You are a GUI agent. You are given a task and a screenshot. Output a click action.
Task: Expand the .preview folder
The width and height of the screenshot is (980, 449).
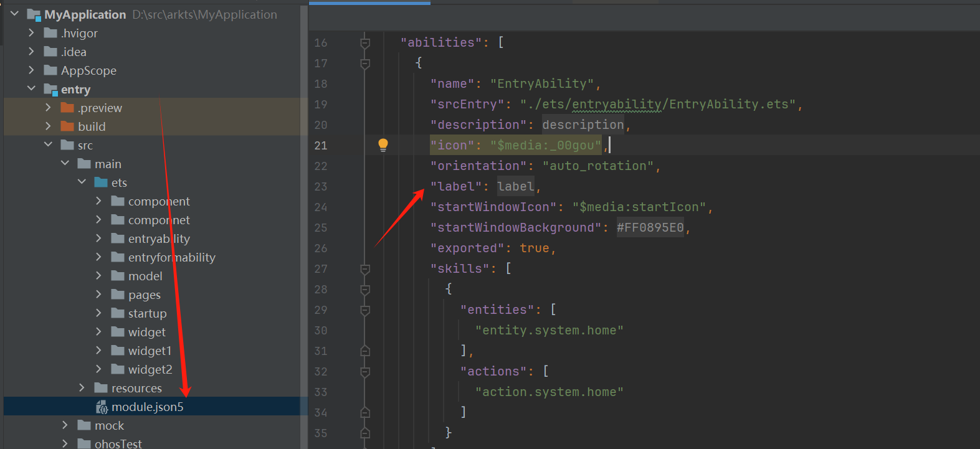[x=48, y=107]
